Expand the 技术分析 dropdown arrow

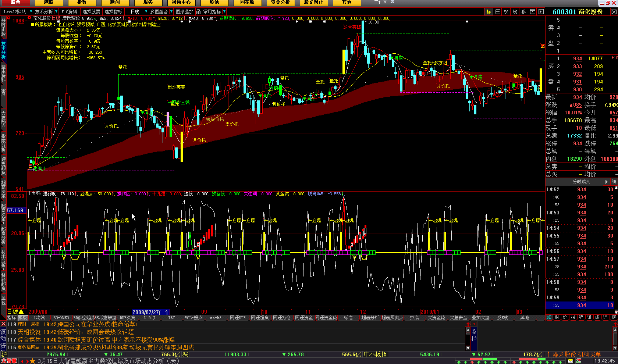pyautogui.click(x=56, y=12)
